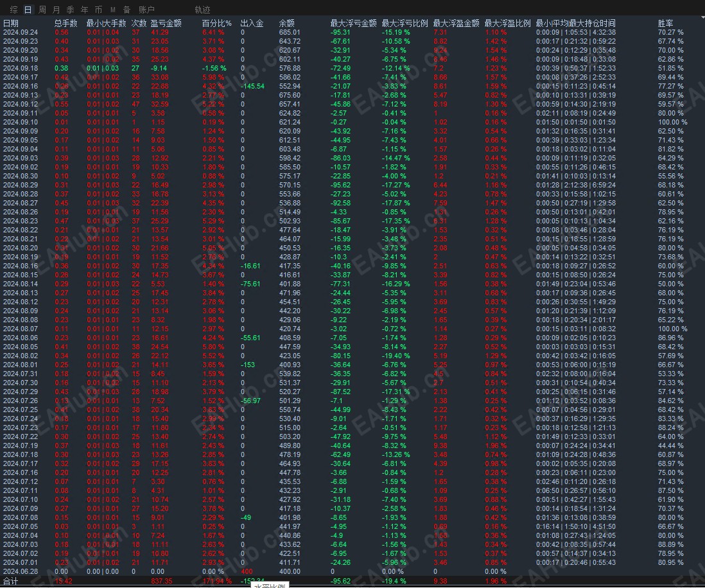Select the 2024.08.01 date cell
The height and width of the screenshot is (588, 705).
21,365
